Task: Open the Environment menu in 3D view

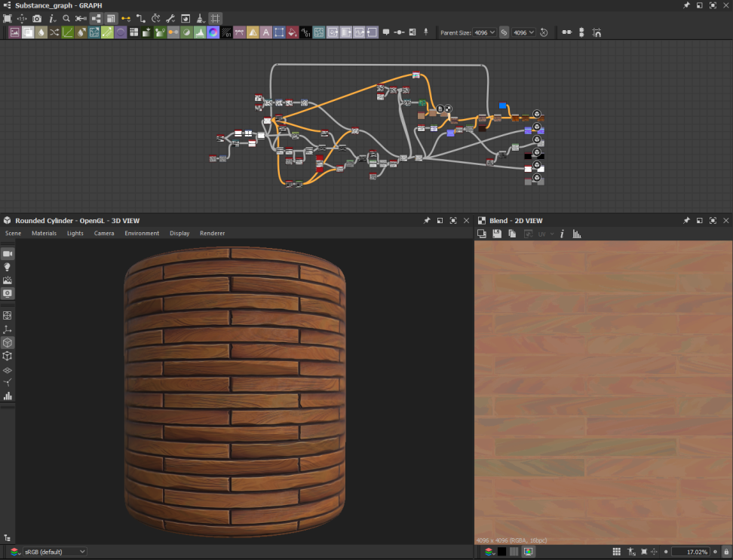Action: pos(142,234)
